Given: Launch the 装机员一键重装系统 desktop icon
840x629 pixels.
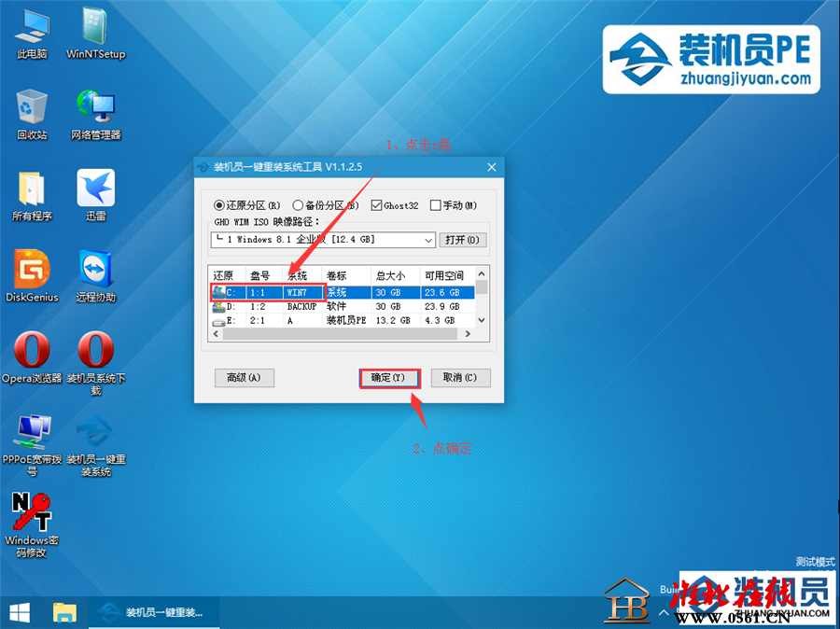Looking at the screenshot, I should 96,446.
